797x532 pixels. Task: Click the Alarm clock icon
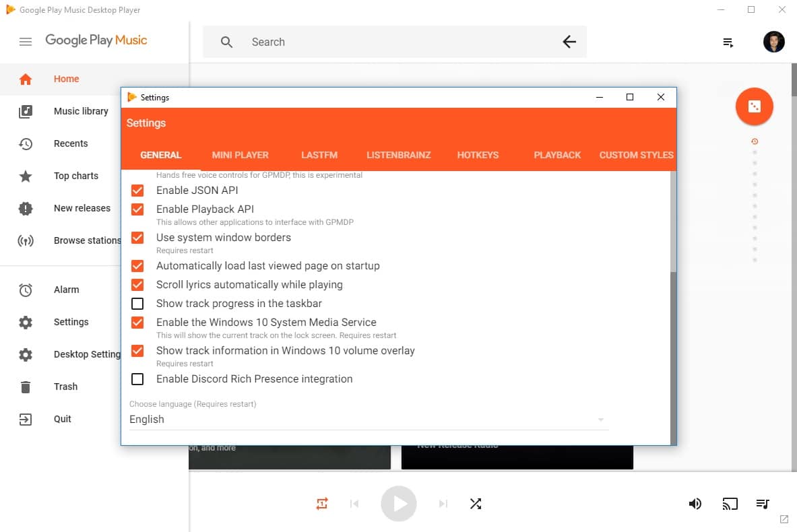pyautogui.click(x=26, y=290)
